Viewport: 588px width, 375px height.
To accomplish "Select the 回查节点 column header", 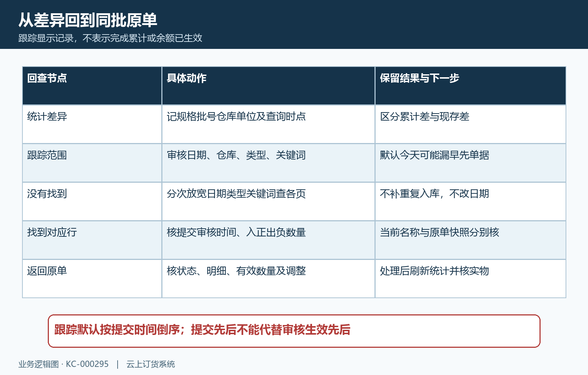I will coord(92,86).
